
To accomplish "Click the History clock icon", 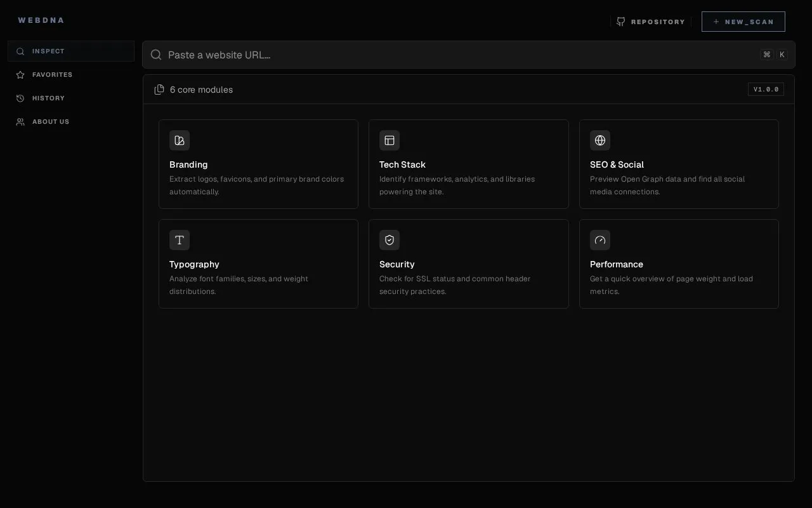I will [20, 98].
